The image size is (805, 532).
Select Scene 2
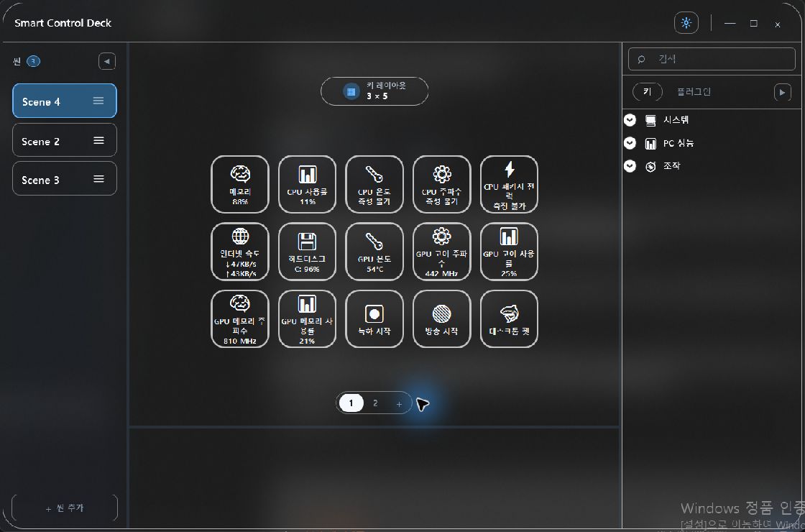65,139
